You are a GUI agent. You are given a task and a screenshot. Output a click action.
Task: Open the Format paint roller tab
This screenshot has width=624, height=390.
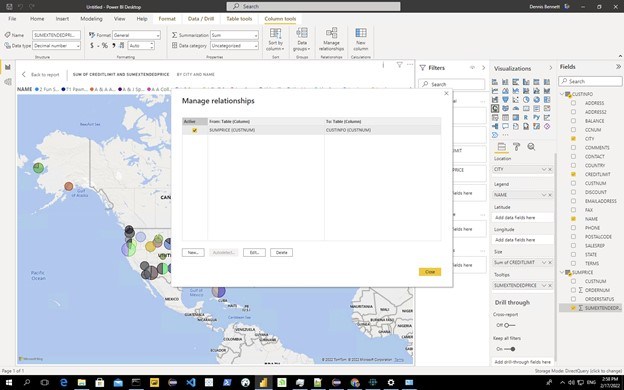[517, 147]
